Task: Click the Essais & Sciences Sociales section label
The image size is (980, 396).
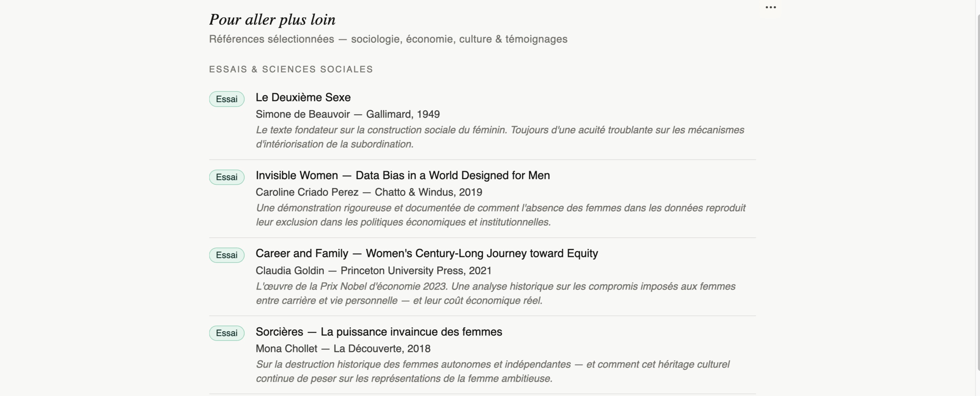Action: coord(291,69)
